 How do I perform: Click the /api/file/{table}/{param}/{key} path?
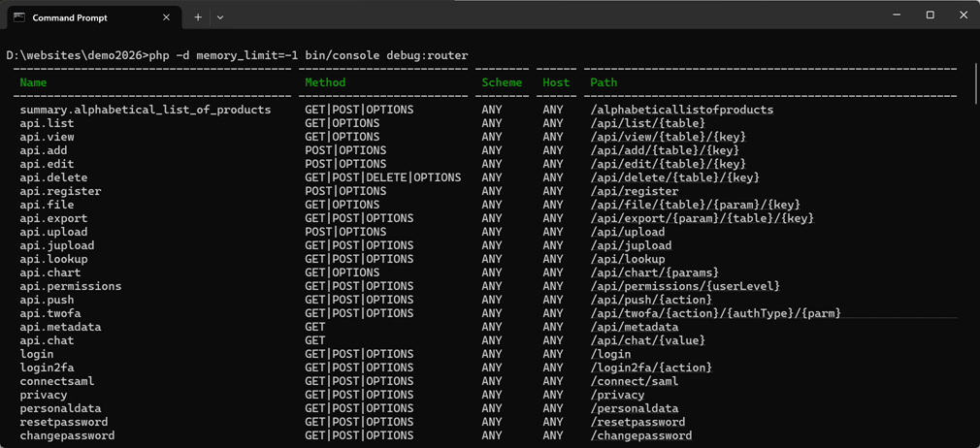696,205
